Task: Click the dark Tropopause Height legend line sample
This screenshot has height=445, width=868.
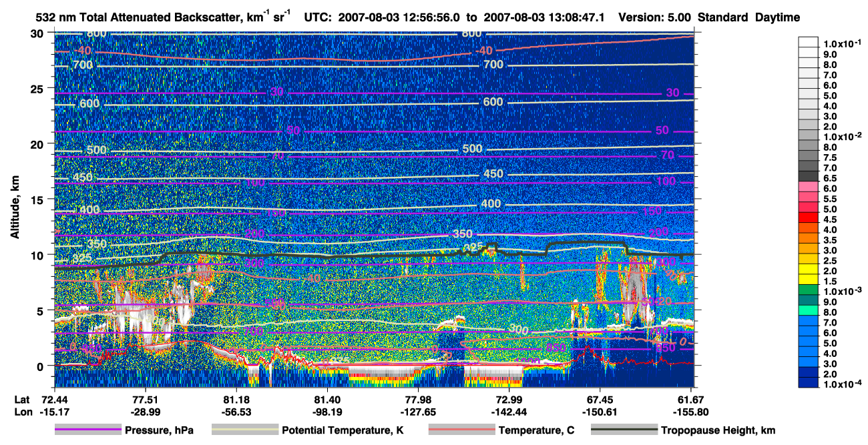Action: pyautogui.click(x=624, y=430)
